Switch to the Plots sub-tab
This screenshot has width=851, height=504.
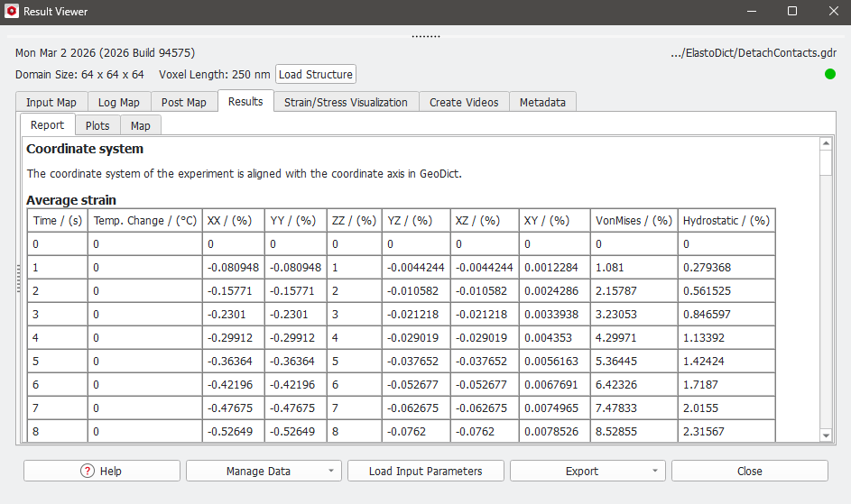(97, 125)
